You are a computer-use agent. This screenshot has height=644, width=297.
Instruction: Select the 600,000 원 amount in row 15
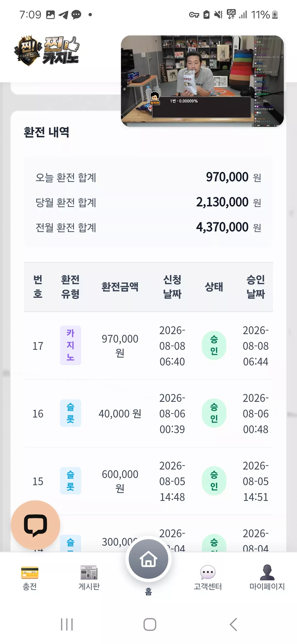120,481
